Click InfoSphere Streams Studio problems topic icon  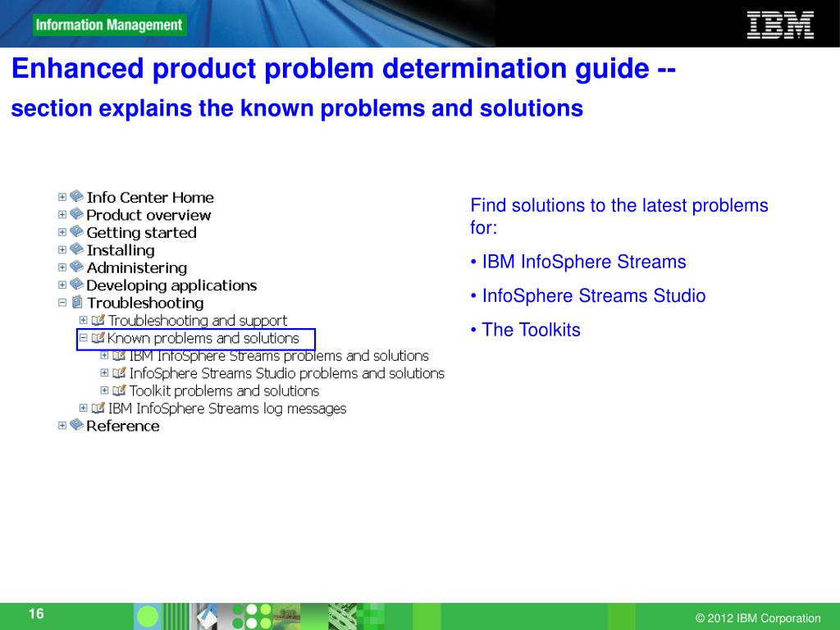[119, 373]
